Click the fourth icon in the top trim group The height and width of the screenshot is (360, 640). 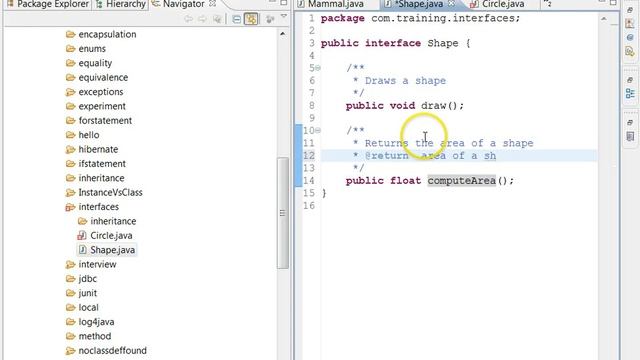pyautogui.click(x=630, y=51)
